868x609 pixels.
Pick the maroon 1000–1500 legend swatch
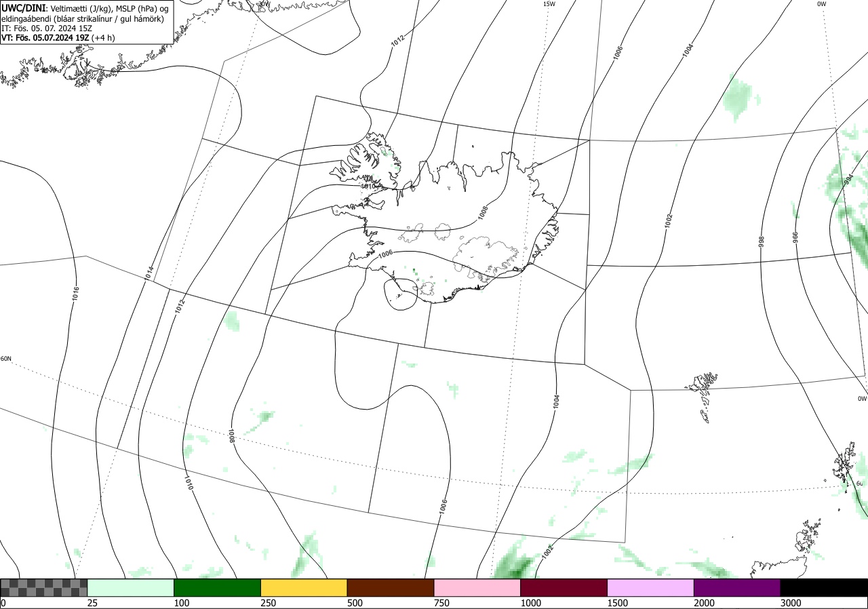pos(564,587)
